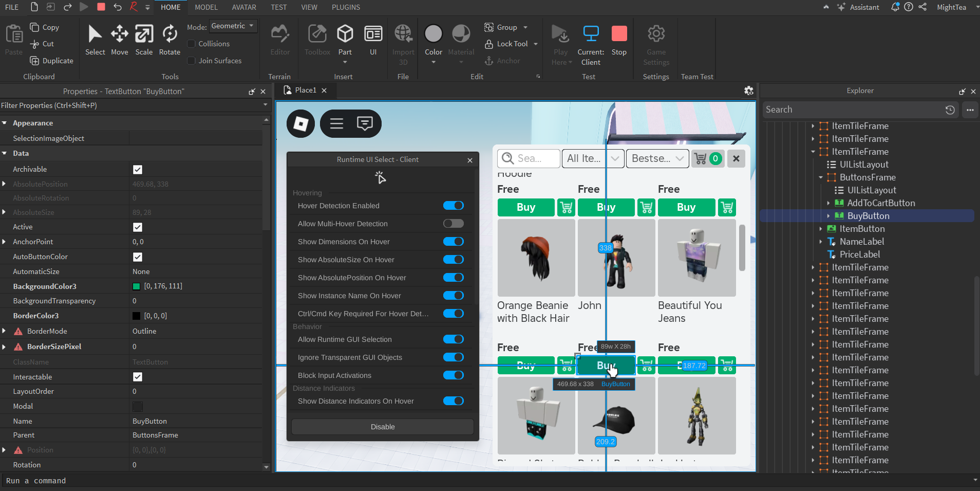The image size is (980, 491).
Task: Click the Group icon
Action: click(489, 27)
